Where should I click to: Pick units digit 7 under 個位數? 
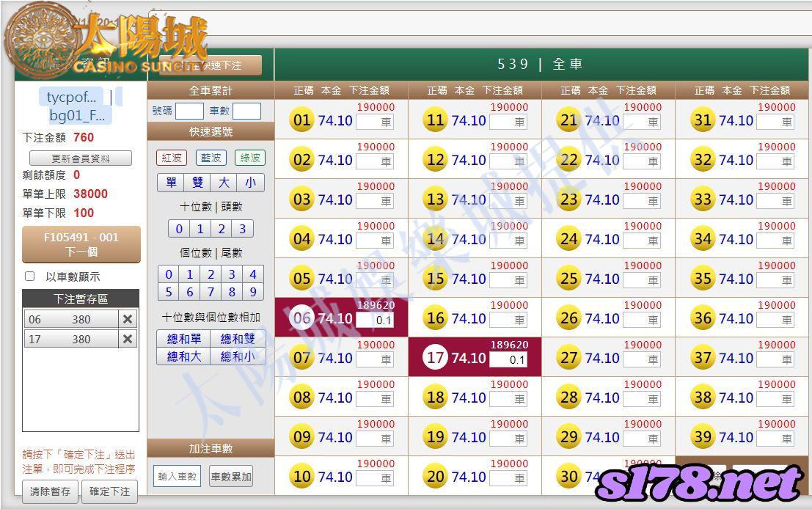pos(211,292)
